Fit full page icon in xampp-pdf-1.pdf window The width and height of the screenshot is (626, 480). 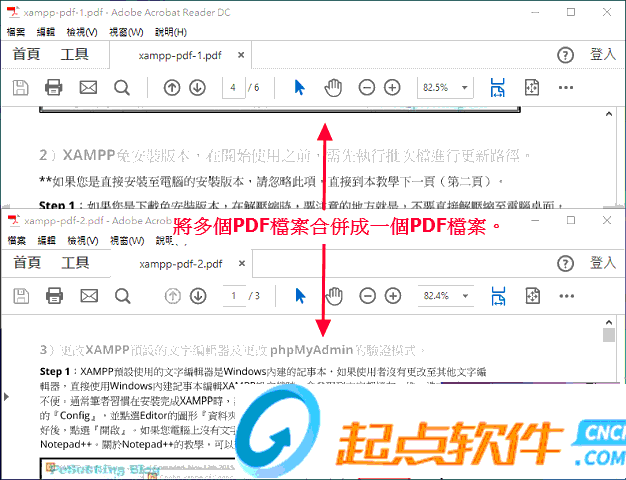(x=532, y=87)
